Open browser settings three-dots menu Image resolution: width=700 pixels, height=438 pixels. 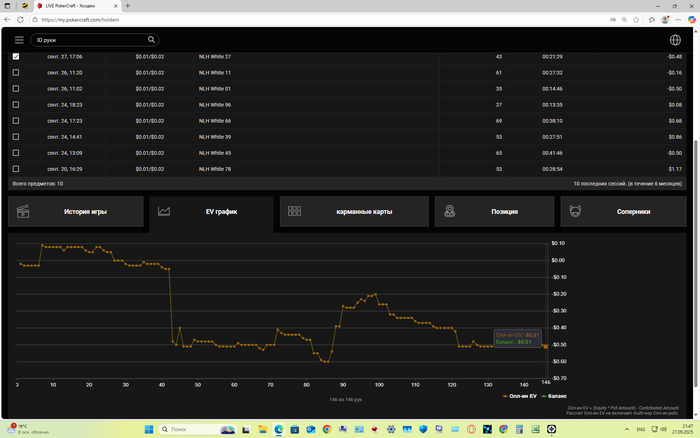tap(678, 20)
